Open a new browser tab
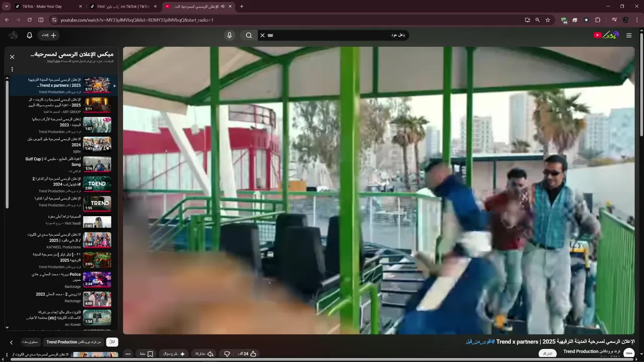This screenshot has height=362, width=644. click(x=242, y=7)
